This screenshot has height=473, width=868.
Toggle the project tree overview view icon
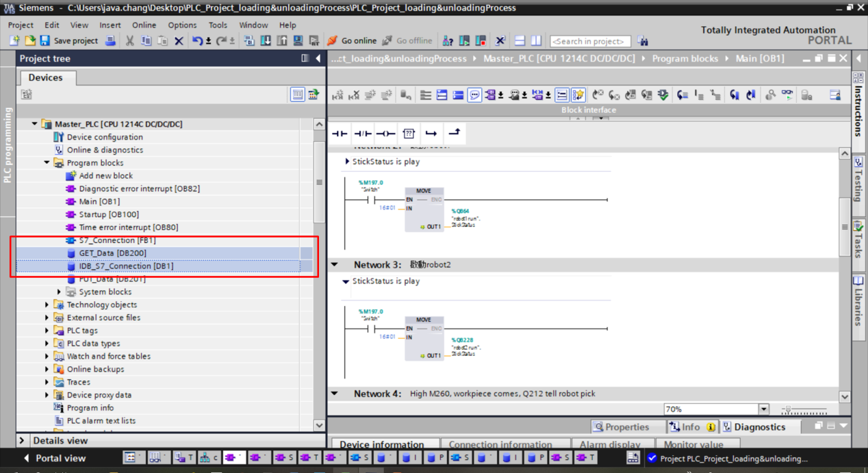[x=297, y=94]
